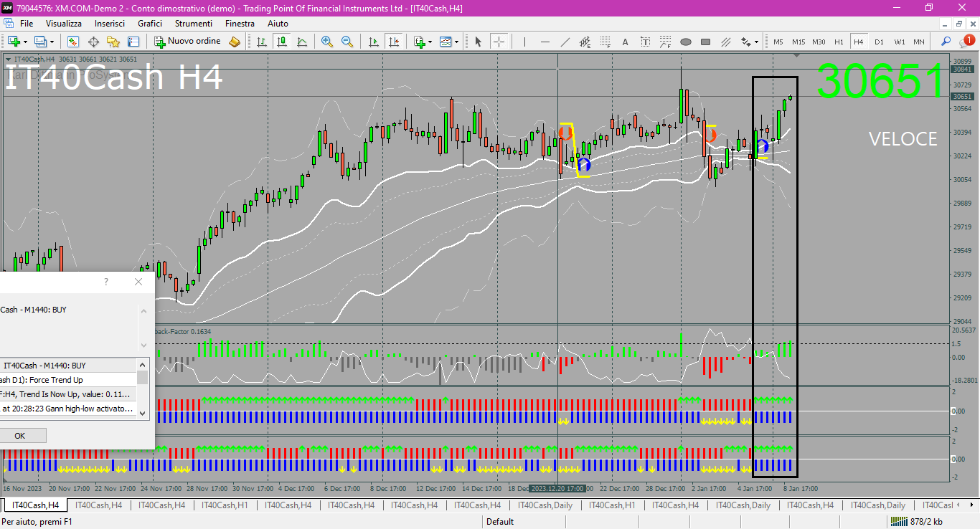Select the arrow cursor tool

coord(479,42)
